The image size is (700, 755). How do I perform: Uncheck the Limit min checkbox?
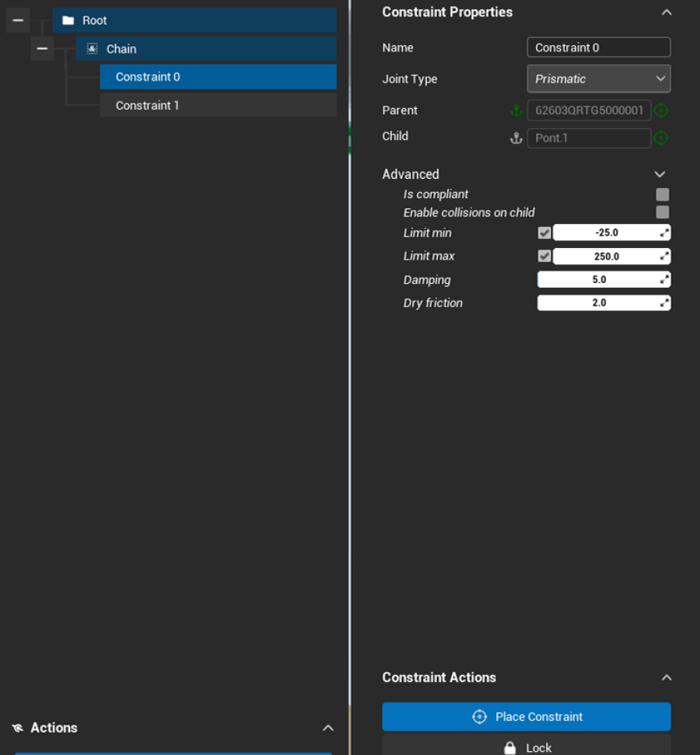pyautogui.click(x=544, y=232)
